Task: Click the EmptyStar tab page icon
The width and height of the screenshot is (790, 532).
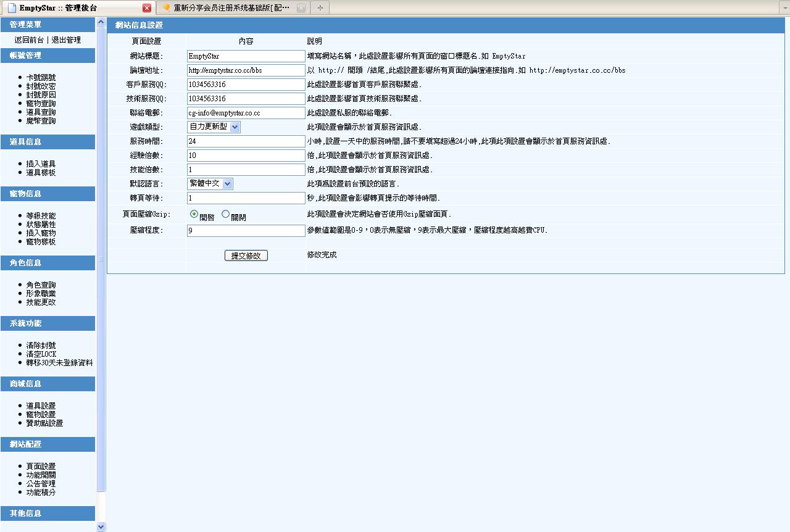Action: [x=12, y=8]
